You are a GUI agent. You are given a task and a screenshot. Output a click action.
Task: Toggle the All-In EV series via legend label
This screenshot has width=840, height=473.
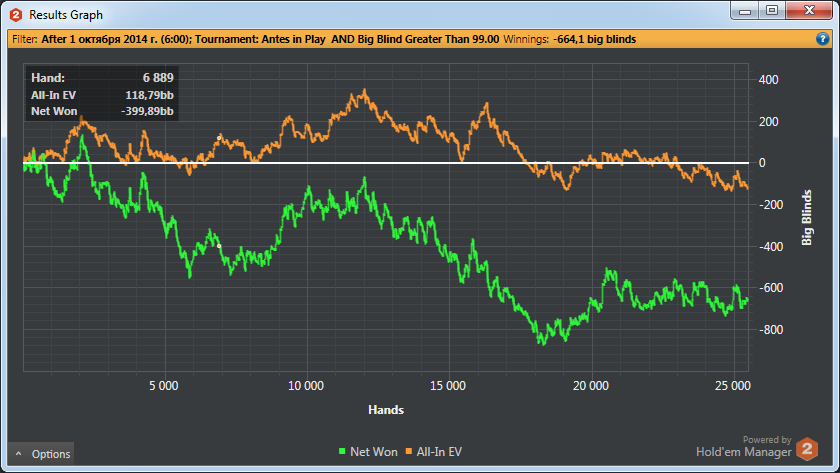438,453
